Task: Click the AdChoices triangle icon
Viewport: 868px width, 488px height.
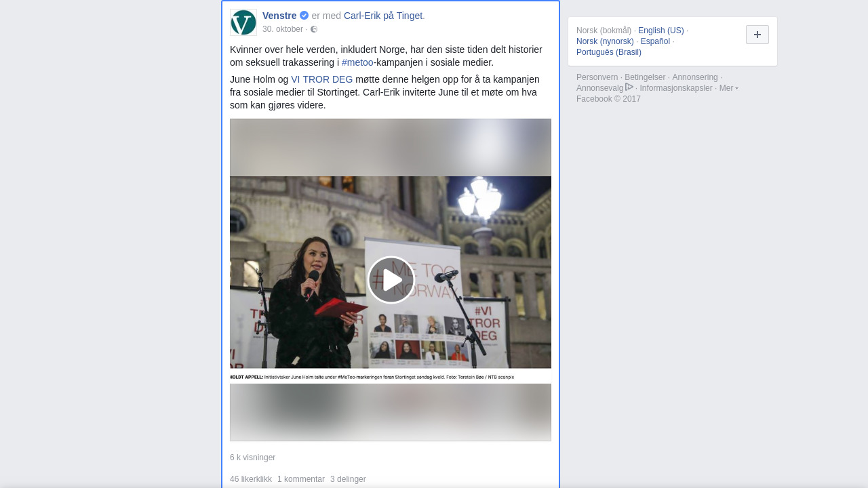Action: pyautogui.click(x=629, y=87)
